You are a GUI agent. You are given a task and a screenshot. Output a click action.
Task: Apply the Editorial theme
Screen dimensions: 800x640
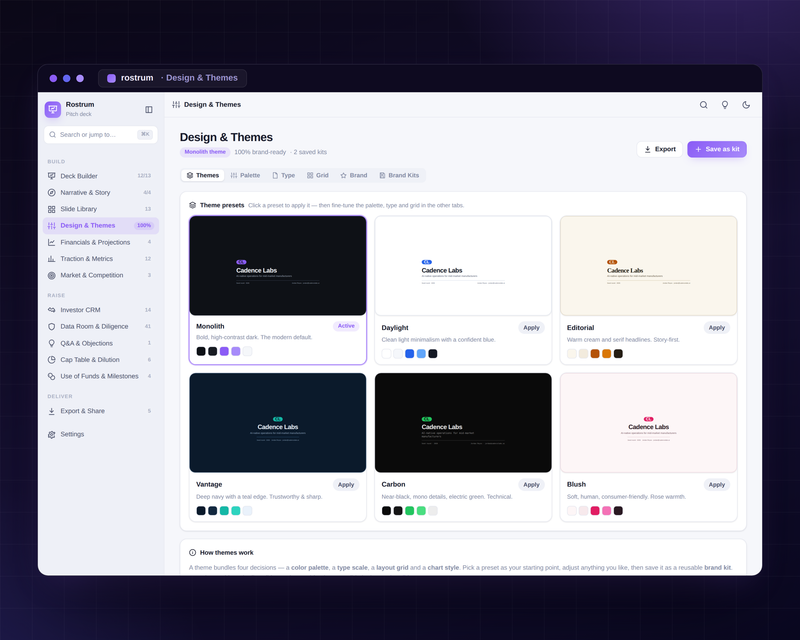(x=716, y=328)
